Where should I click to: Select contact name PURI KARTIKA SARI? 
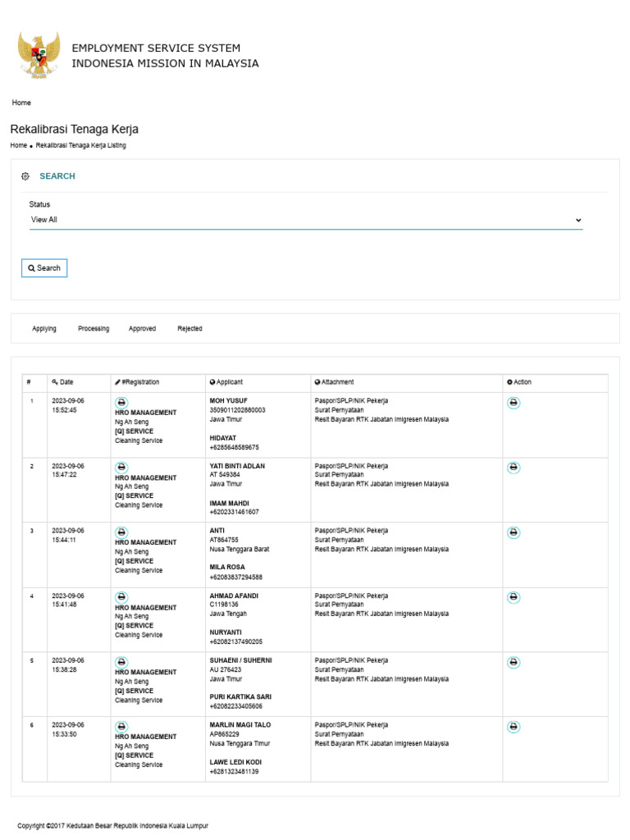click(240, 697)
